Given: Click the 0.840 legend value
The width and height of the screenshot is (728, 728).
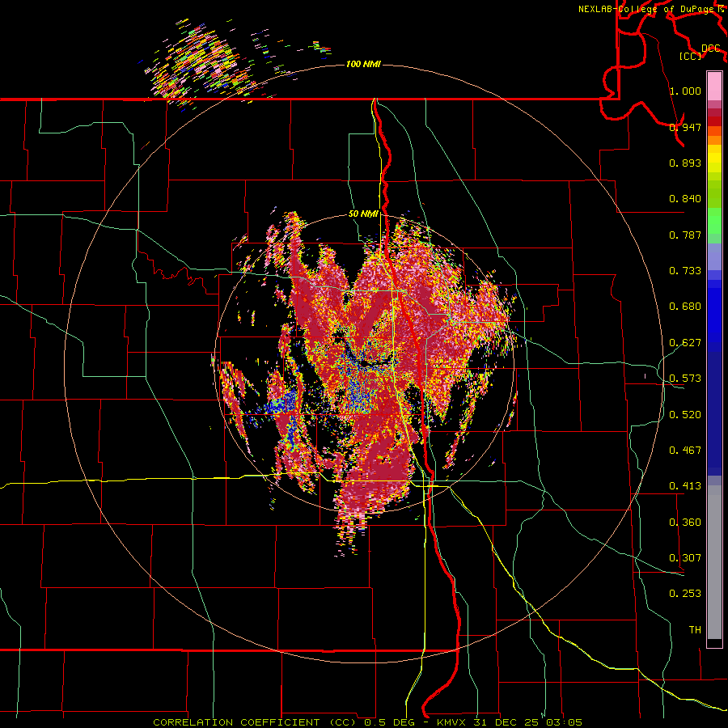Looking at the screenshot, I should (x=685, y=198).
